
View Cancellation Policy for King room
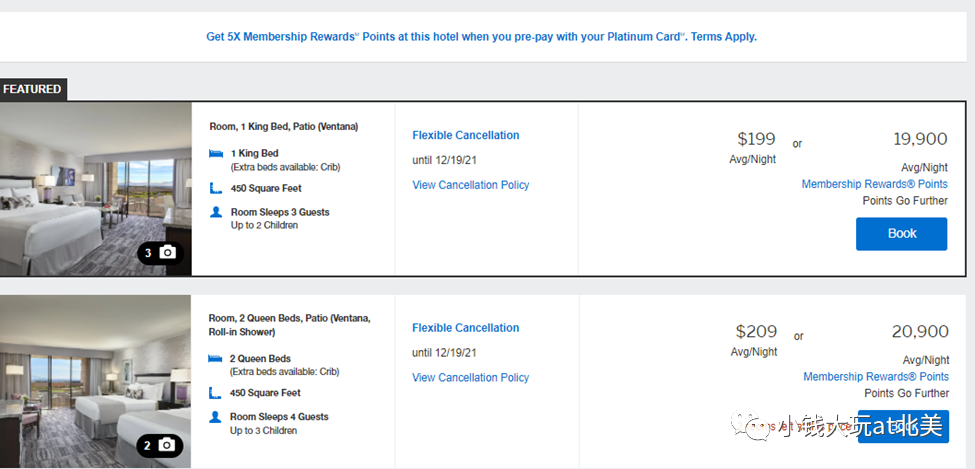[x=470, y=185]
